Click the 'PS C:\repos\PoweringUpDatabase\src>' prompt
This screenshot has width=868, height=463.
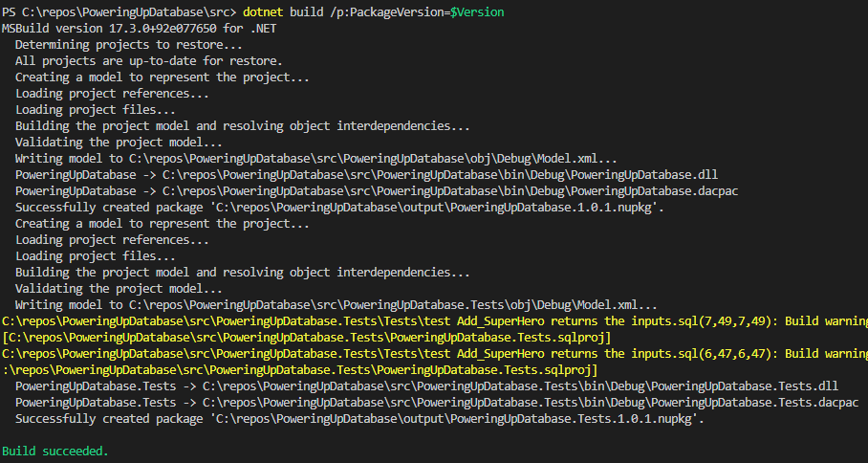pyautogui.click(x=119, y=12)
